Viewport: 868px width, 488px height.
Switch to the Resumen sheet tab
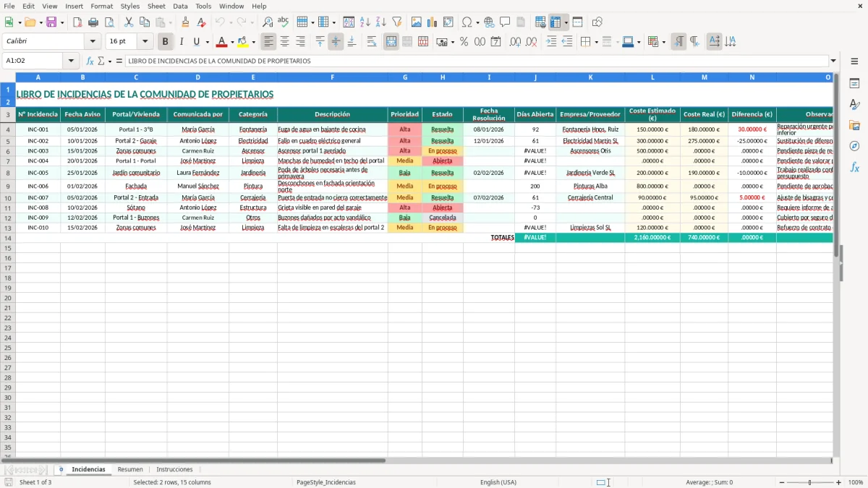pyautogui.click(x=130, y=470)
